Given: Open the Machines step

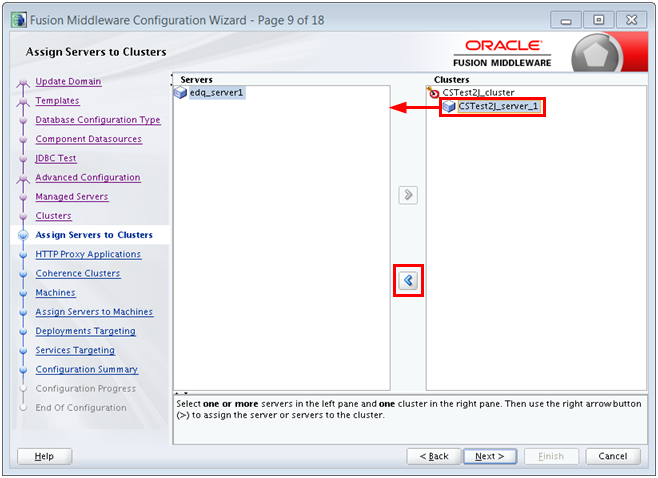Looking at the screenshot, I should (55, 293).
